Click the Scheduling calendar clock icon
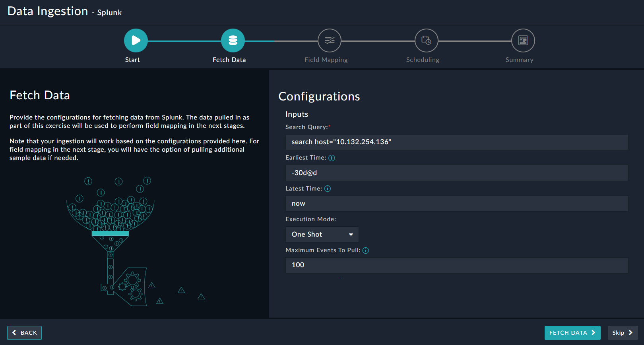 [x=426, y=40]
